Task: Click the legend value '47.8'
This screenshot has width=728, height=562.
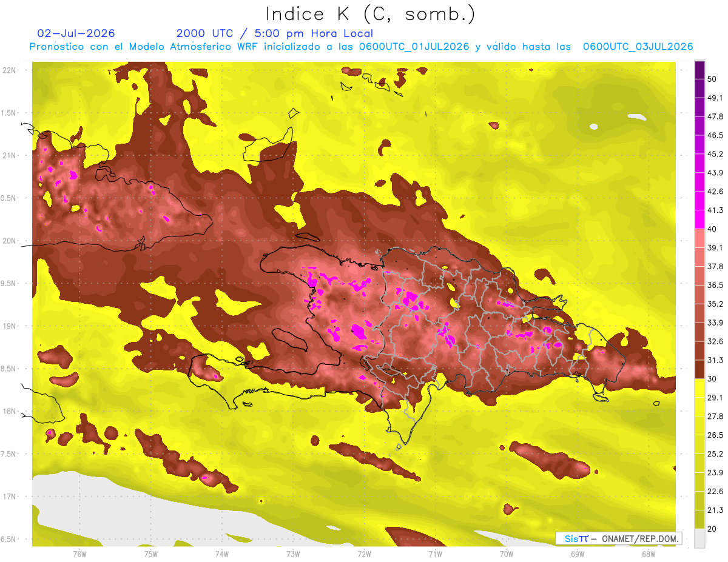Action: point(715,116)
